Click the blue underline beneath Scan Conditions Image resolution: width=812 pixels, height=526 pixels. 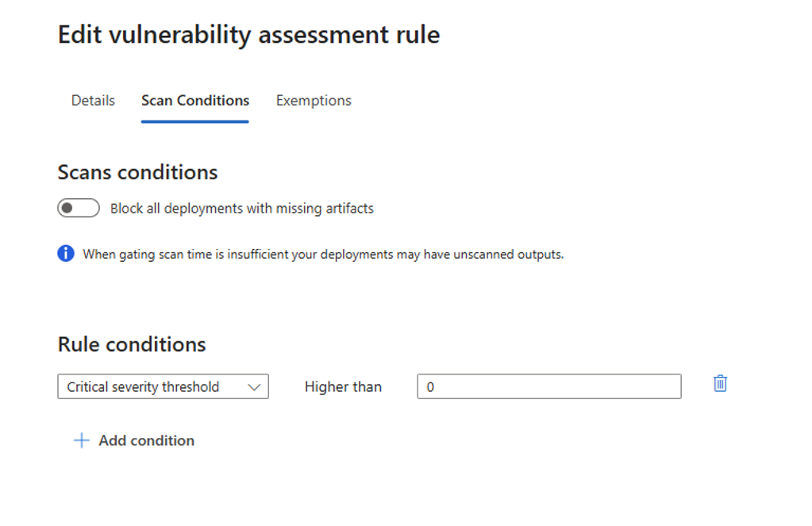pyautogui.click(x=195, y=121)
